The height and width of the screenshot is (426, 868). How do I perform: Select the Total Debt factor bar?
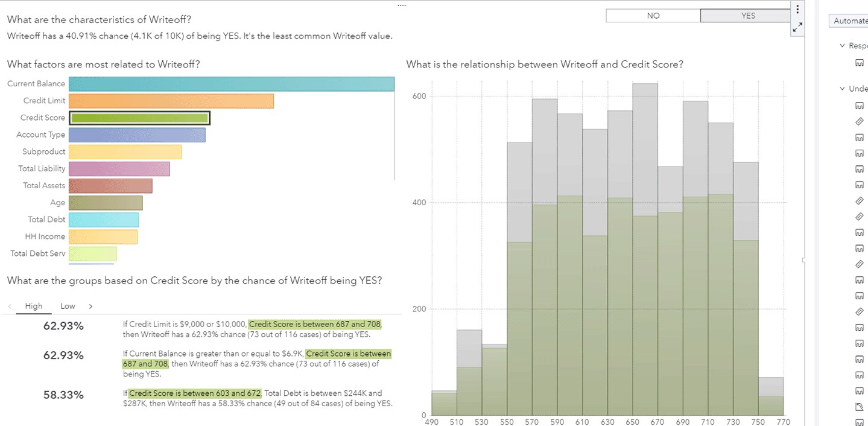(x=104, y=220)
